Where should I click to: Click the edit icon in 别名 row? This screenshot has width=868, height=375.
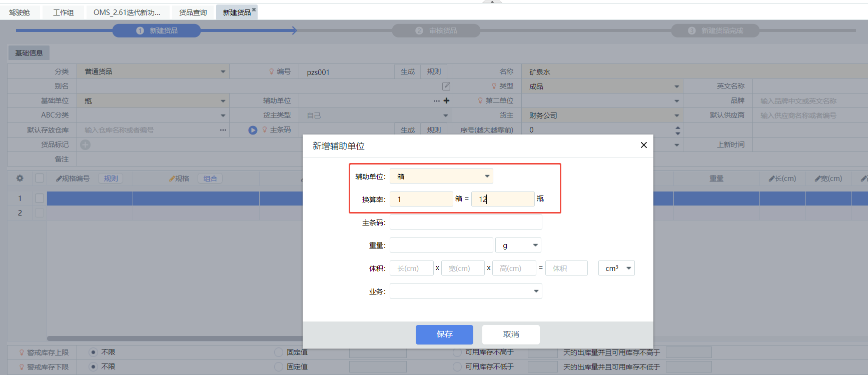click(446, 86)
